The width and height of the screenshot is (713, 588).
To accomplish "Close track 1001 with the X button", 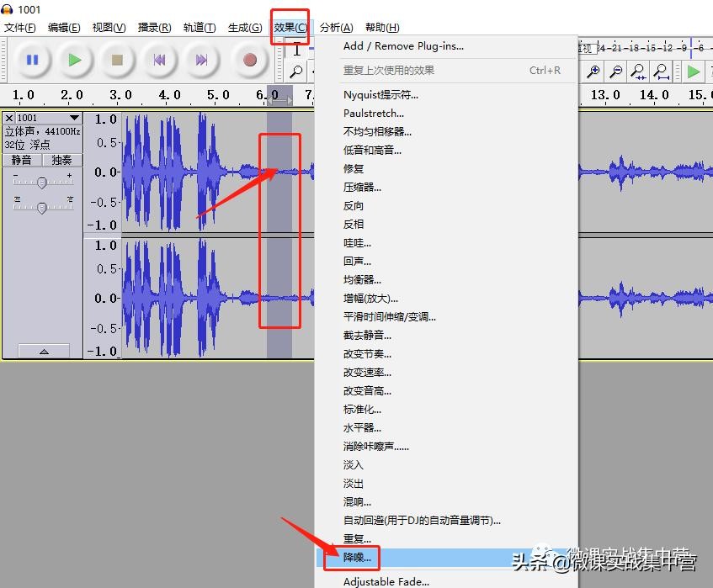I will (8, 118).
